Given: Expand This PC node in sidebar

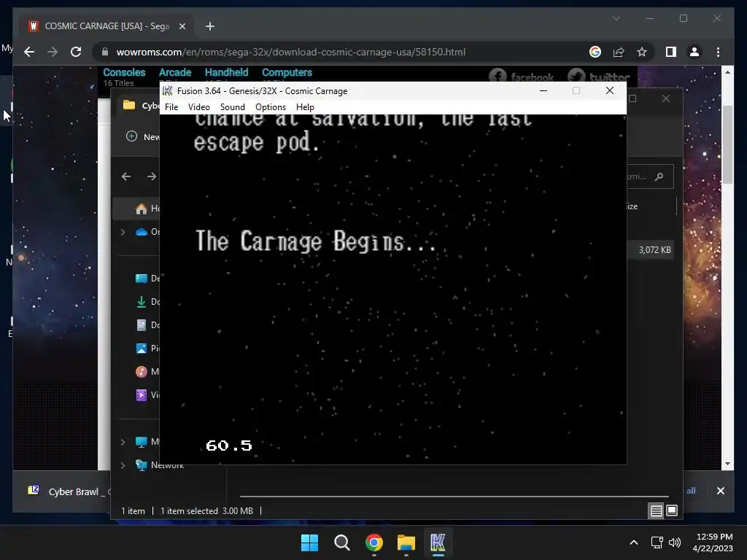Looking at the screenshot, I should click(x=123, y=442).
